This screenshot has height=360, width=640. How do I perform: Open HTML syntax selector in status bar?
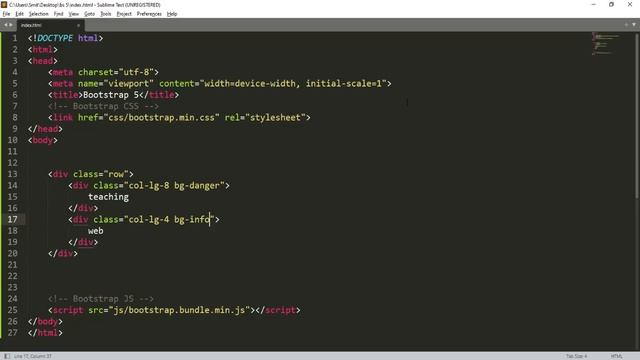(617, 356)
